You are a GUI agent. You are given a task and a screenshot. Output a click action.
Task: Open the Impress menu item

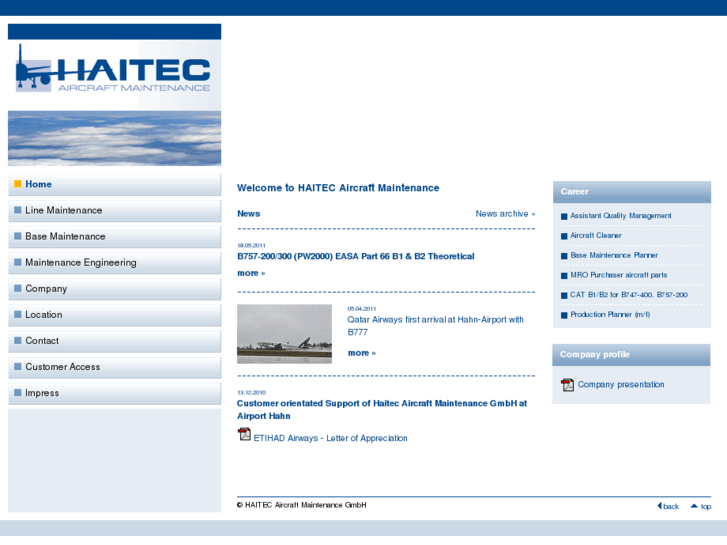(x=115, y=393)
